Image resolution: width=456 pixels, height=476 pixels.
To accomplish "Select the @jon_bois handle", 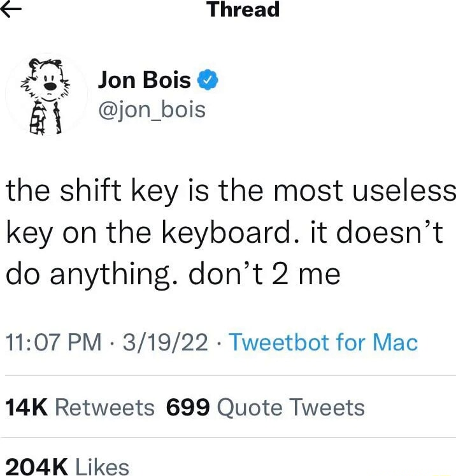I will point(152,110).
